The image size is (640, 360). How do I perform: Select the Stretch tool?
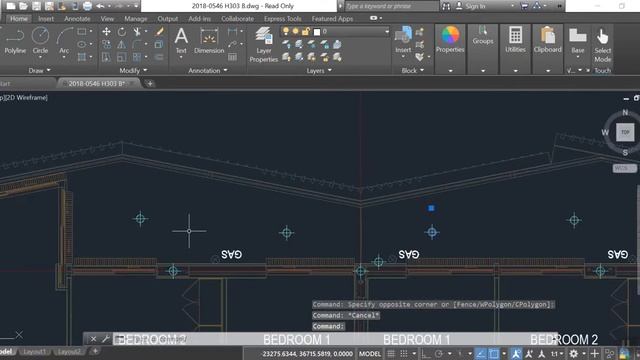tap(106, 57)
